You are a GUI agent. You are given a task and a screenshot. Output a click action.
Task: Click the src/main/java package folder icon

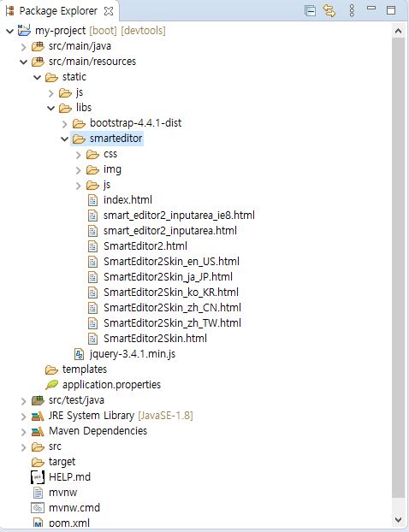coord(38,46)
